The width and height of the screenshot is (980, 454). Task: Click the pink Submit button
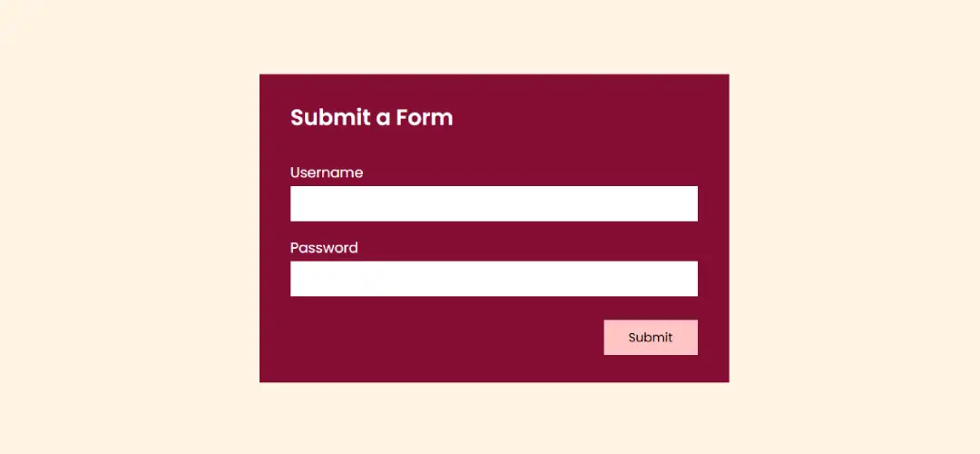pos(651,337)
